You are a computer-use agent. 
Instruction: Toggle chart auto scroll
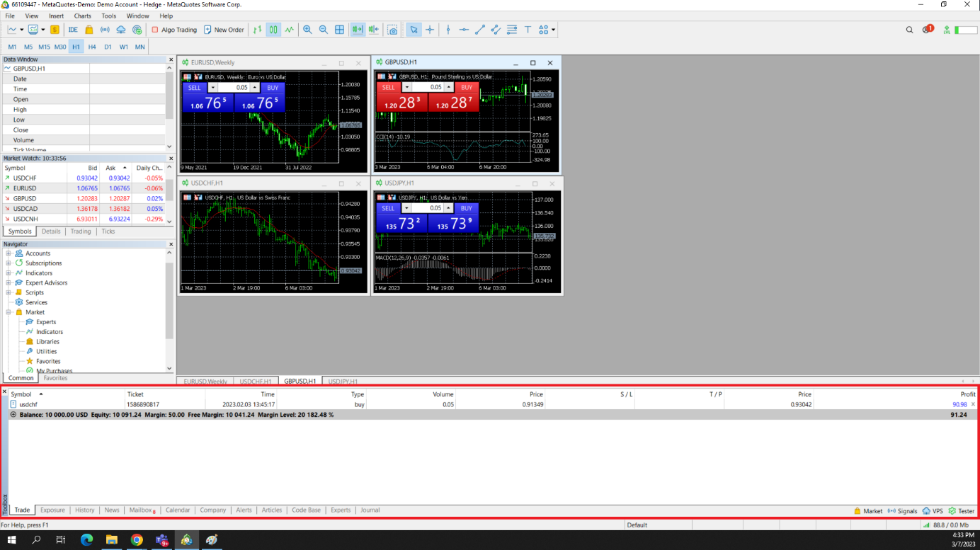tap(357, 30)
